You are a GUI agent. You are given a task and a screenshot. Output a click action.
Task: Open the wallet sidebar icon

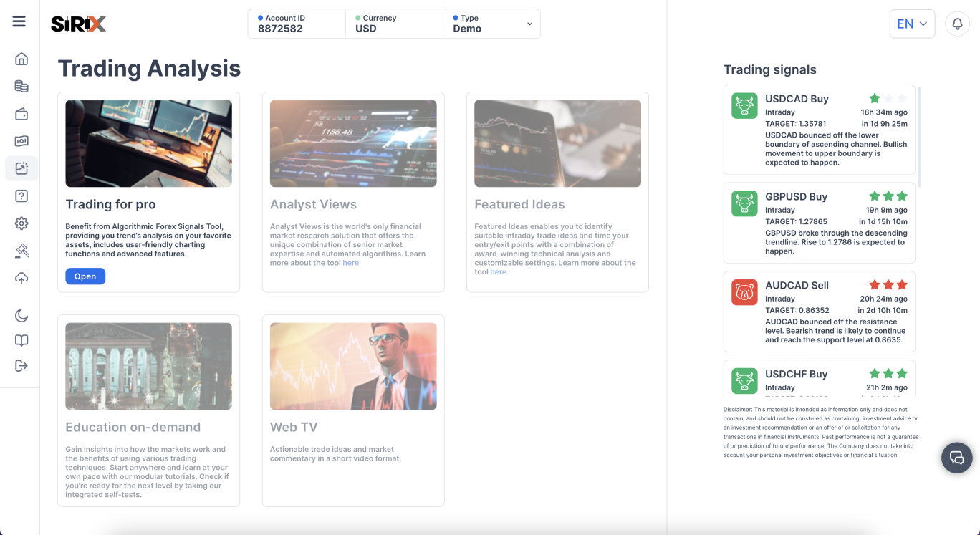tap(21, 114)
